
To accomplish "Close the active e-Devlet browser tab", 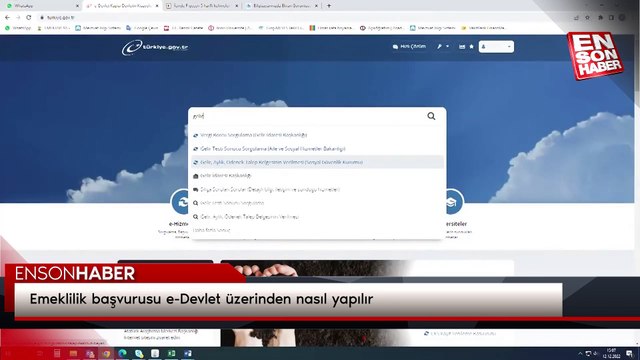I will pos(157,6).
